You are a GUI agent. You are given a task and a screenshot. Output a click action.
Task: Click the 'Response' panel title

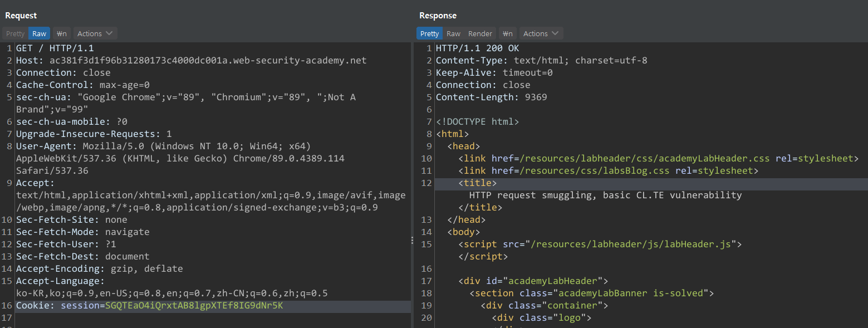pos(438,16)
